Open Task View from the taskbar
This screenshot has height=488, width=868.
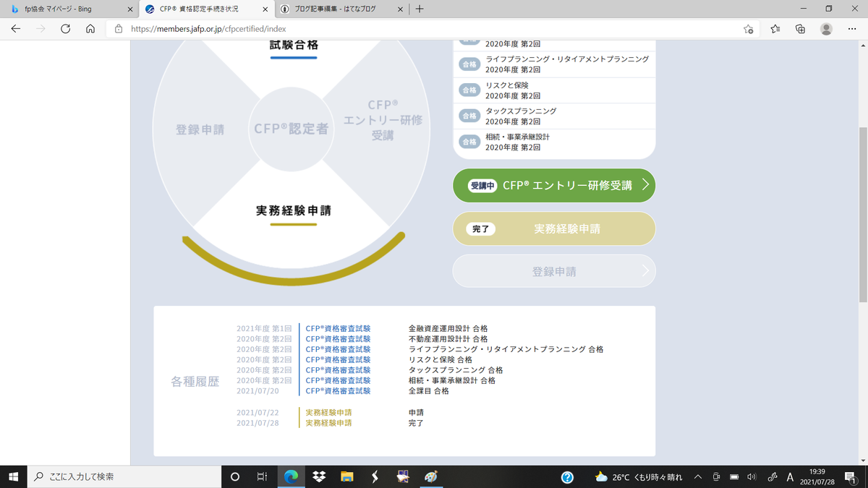tap(260, 476)
